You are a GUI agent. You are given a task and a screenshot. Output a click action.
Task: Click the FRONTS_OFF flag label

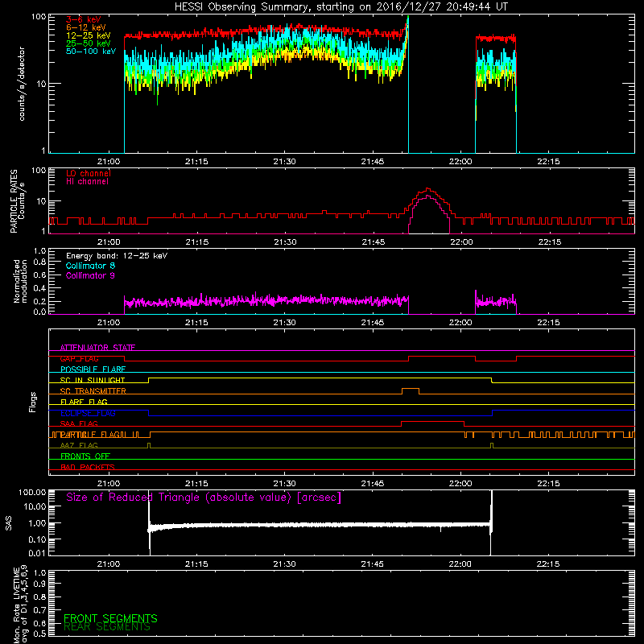tap(85, 456)
